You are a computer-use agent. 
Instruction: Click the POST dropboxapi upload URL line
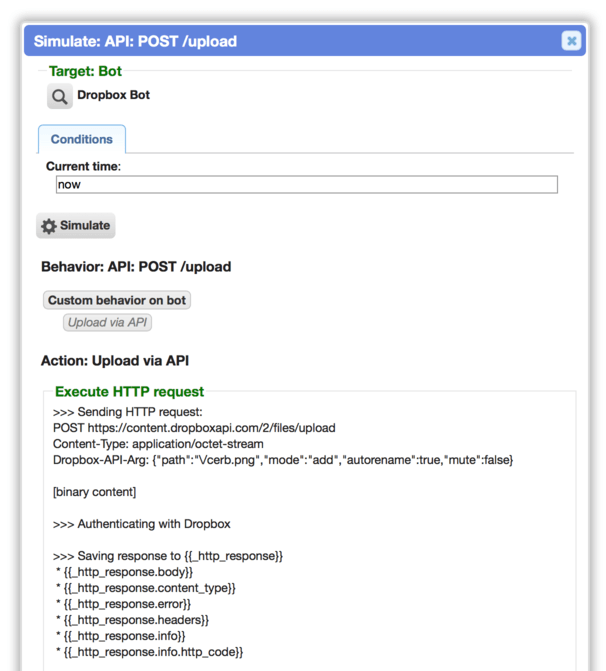[x=194, y=428]
